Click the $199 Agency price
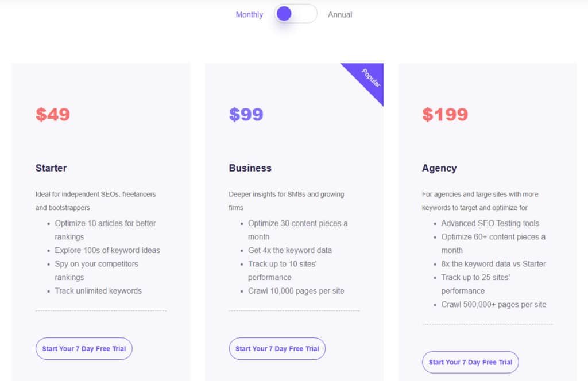This screenshot has width=588, height=381. 445,114
